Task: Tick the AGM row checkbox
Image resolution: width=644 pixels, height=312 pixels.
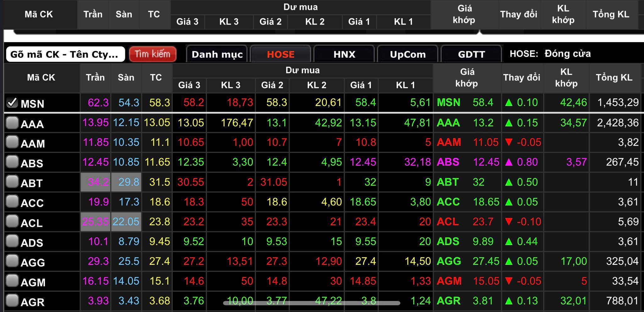Action: point(12,281)
